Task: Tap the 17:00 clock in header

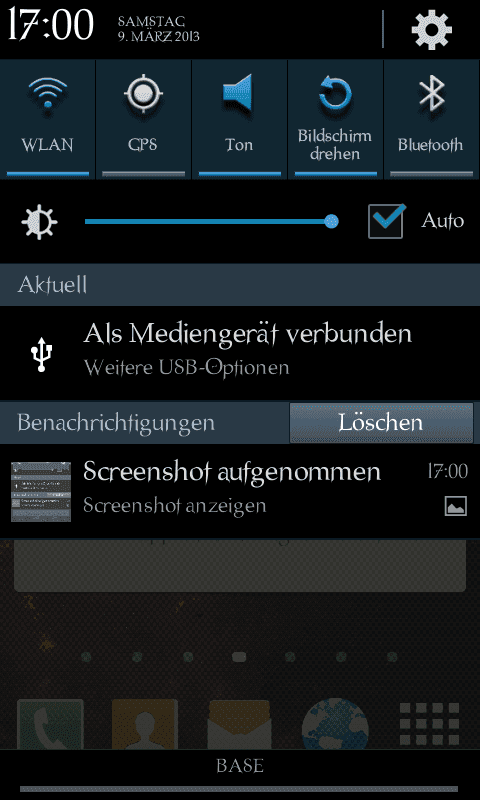Action: click(x=50, y=26)
